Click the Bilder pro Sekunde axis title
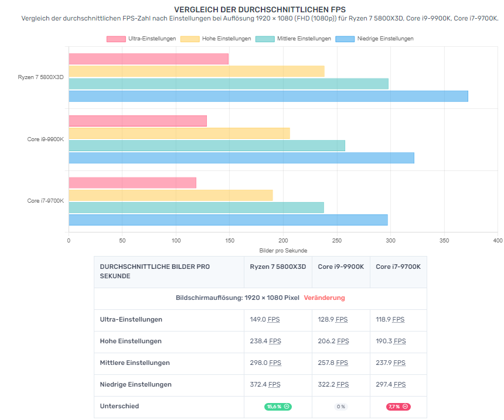 click(283, 251)
